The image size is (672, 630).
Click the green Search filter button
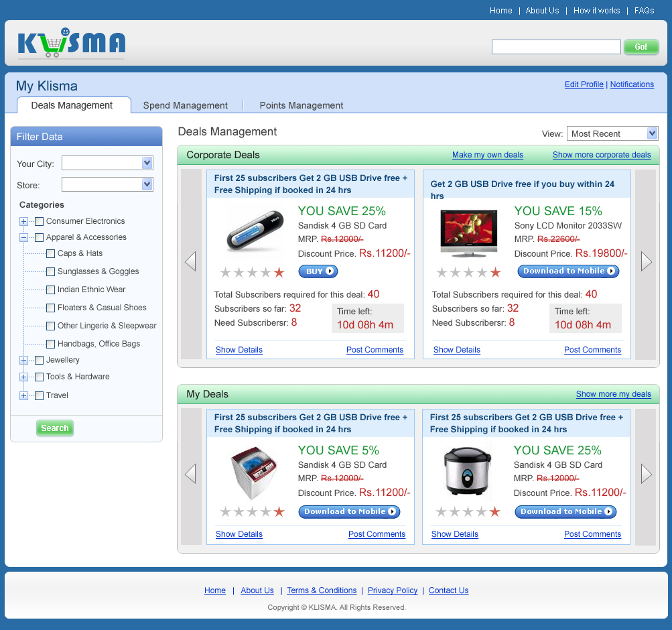click(x=55, y=428)
